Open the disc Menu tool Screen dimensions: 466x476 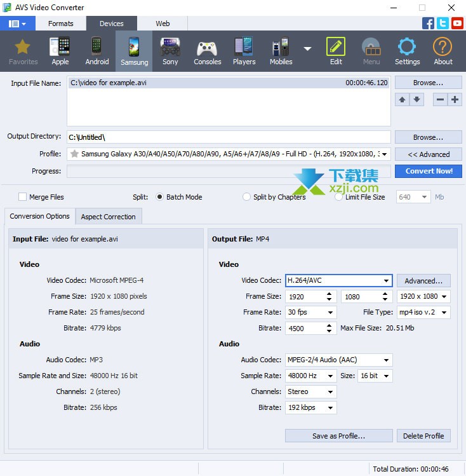point(371,51)
